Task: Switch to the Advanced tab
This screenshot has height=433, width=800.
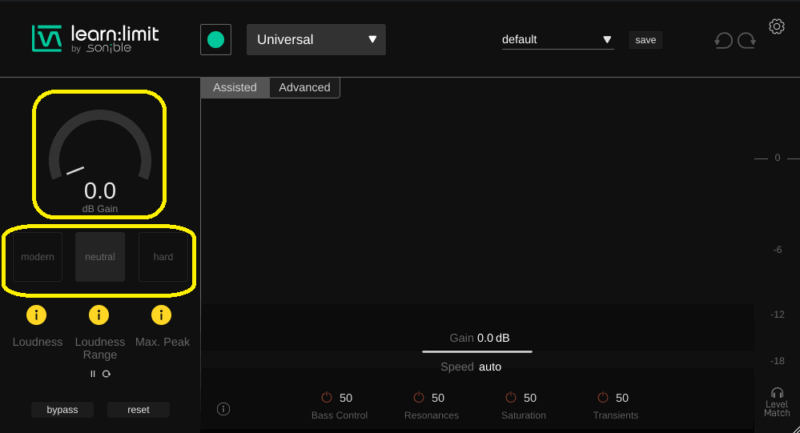Action: 304,88
